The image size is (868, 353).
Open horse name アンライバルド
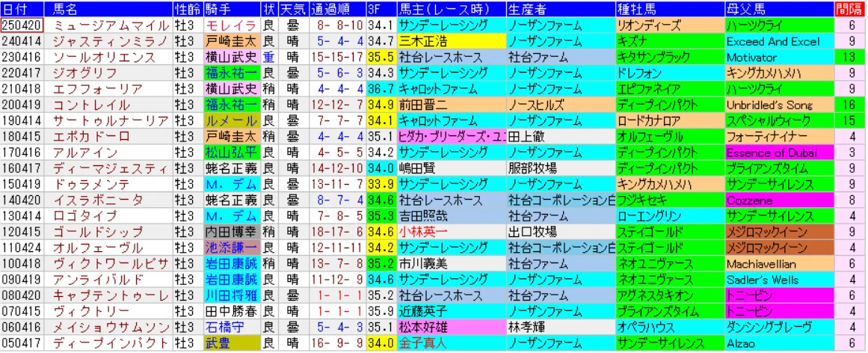97,280
